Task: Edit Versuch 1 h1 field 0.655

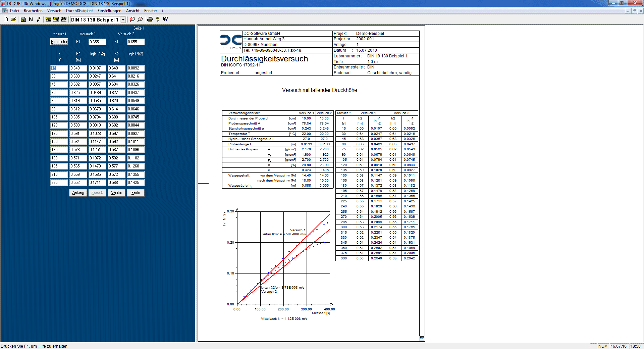Action: coord(97,42)
